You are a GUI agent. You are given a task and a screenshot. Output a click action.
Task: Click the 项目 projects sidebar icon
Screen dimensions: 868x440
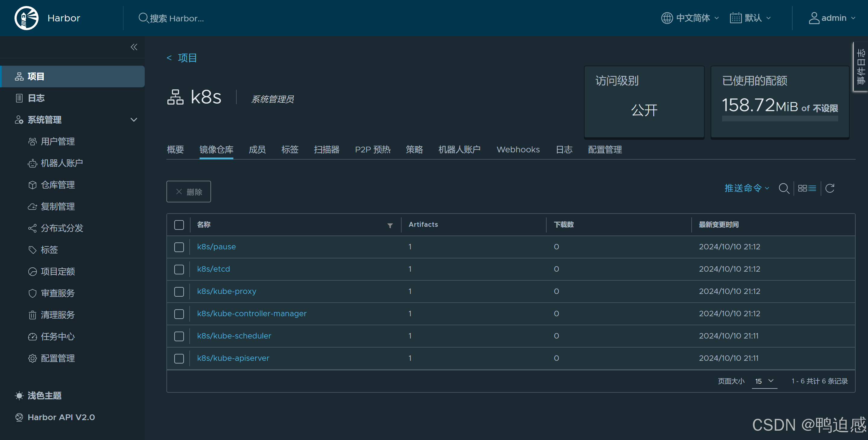click(19, 76)
